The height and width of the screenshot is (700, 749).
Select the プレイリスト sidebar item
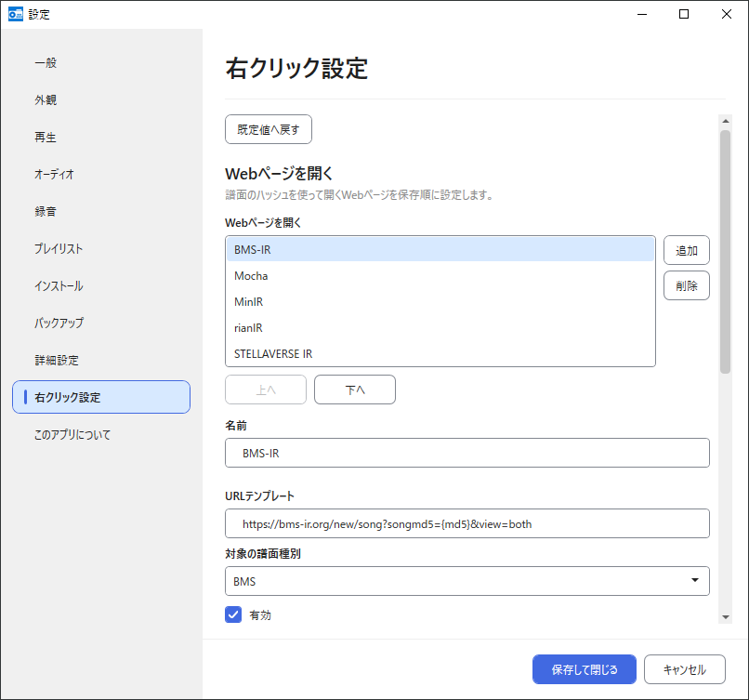click(100, 248)
